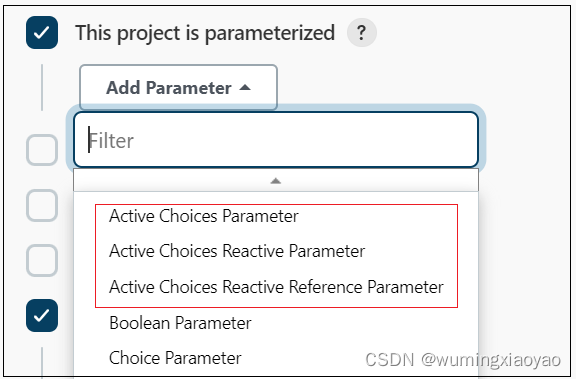This screenshot has height=379, width=576.
Task: Click vertical guide line under parameterized checkbox
Action: (42, 87)
